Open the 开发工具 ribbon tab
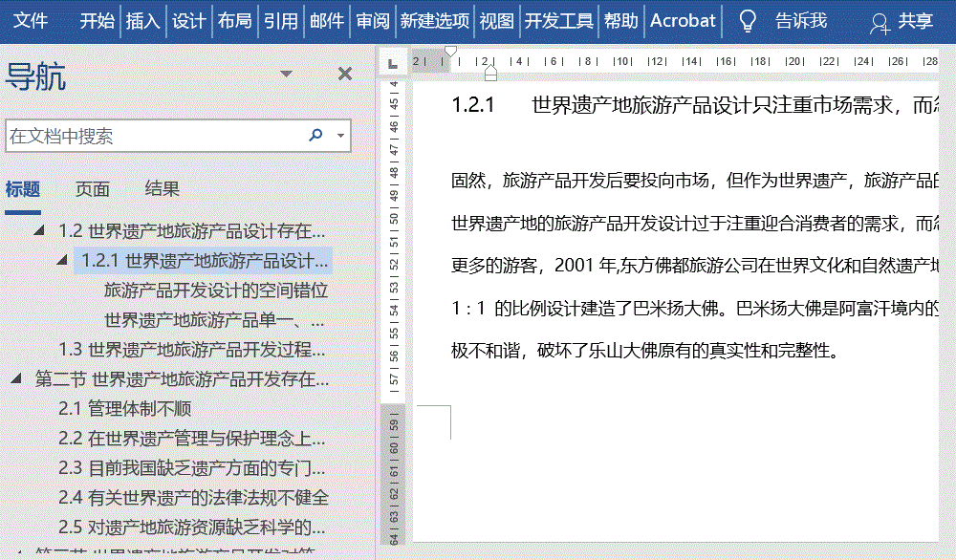The width and height of the screenshot is (956, 560). [557, 19]
